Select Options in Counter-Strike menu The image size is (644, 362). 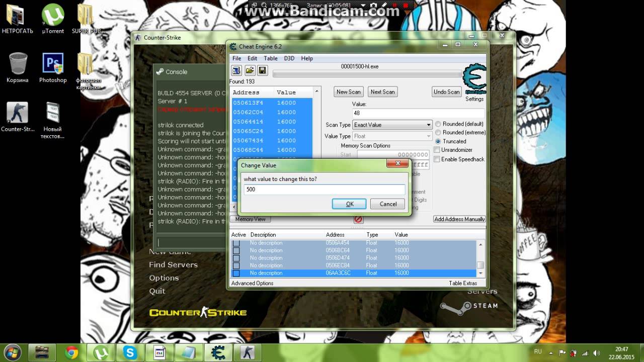164,278
